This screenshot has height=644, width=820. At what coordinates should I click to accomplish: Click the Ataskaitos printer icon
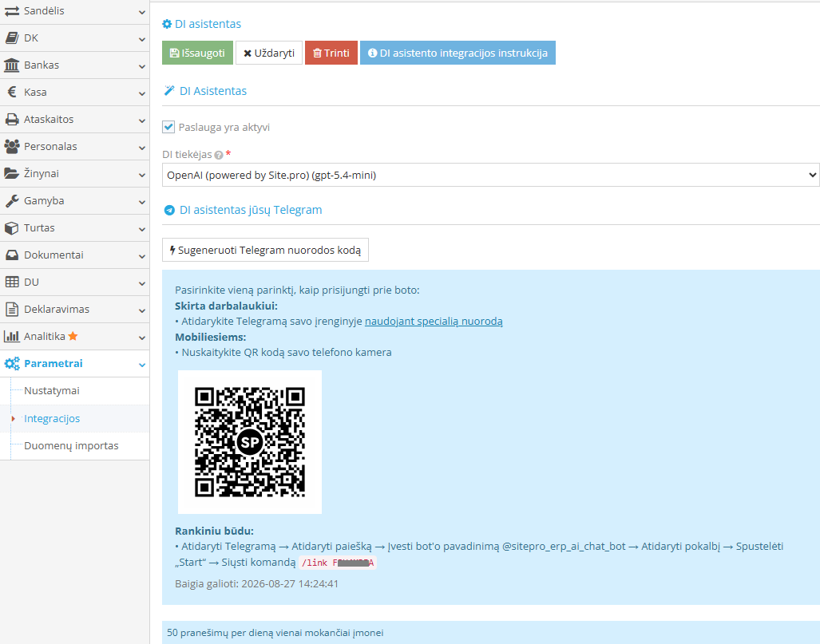click(x=11, y=120)
